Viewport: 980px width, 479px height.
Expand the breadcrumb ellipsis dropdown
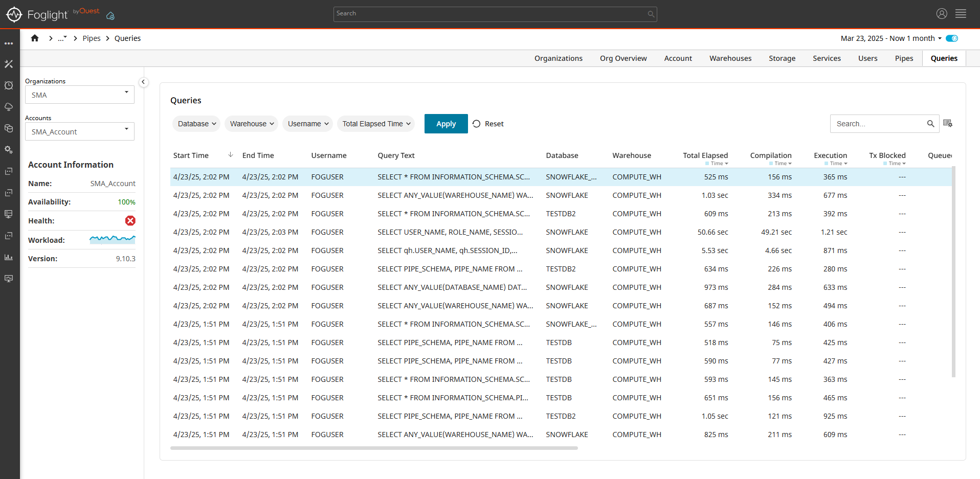[x=62, y=38]
